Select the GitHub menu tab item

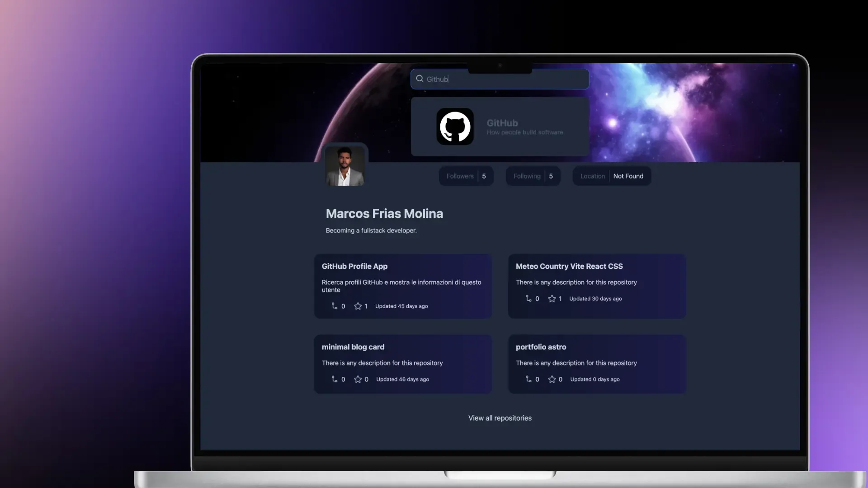(x=500, y=127)
